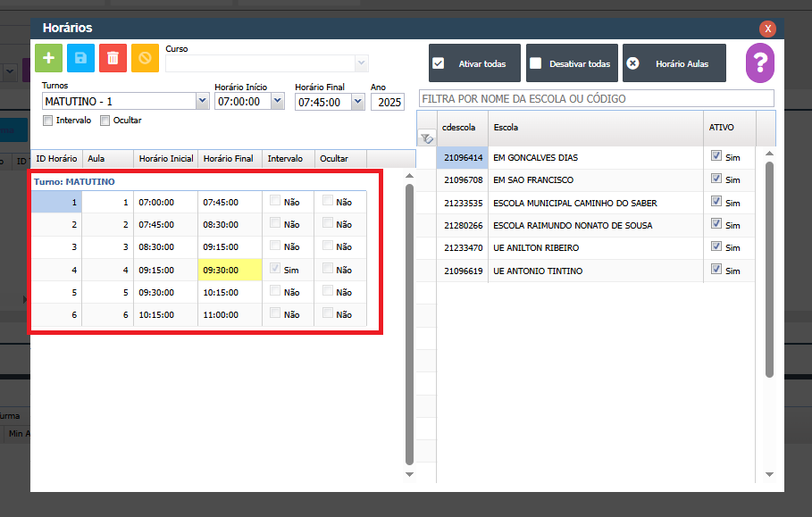
Task: Click the blue save floppy-disk button
Action: [80, 58]
